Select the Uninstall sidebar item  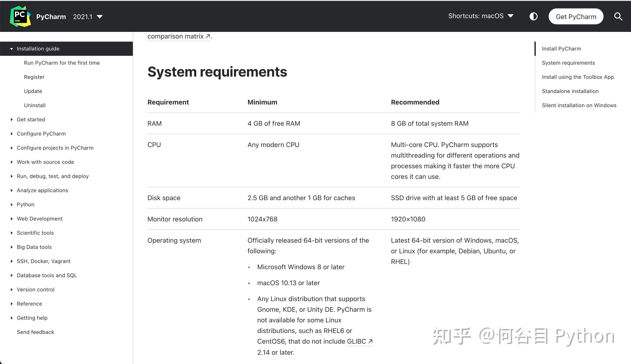pos(35,105)
